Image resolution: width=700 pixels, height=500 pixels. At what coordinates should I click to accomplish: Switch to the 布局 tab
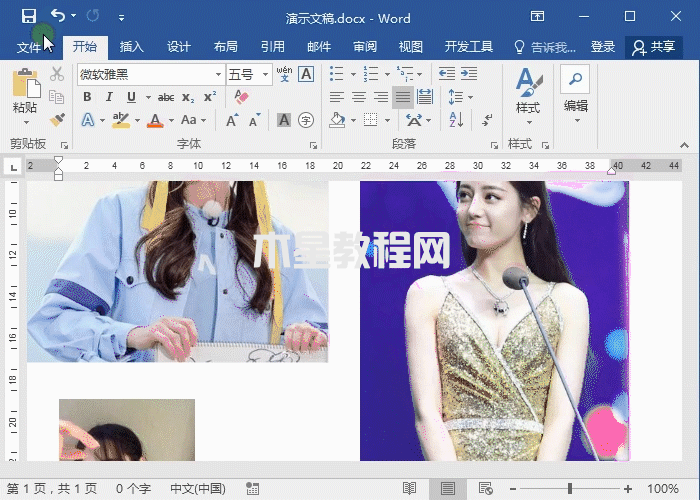tap(225, 46)
